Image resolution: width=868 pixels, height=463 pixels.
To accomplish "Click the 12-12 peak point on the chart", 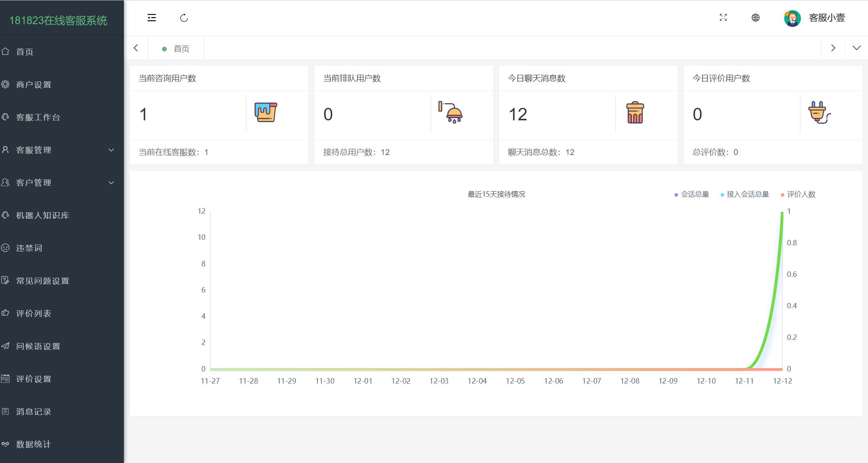I will click(x=782, y=212).
